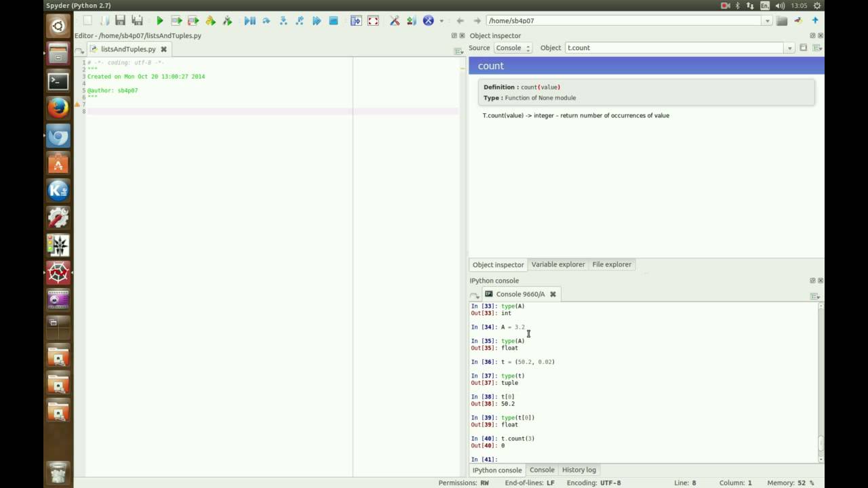Open PYTHONPATH manager icon
868x488 pixels.
[x=412, y=21]
